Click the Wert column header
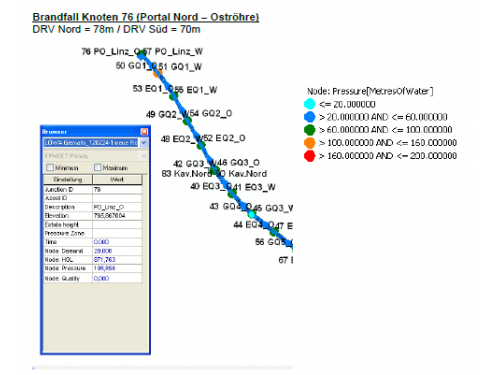Image resolution: width=500 pixels, height=375 pixels. (117, 180)
